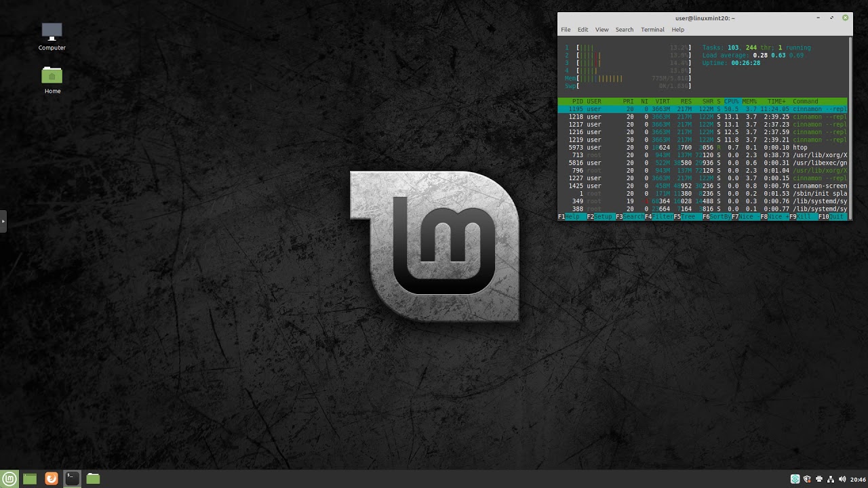Image resolution: width=868 pixels, height=488 pixels.
Task: Launch Firefox from the panel
Action: pos(51,479)
